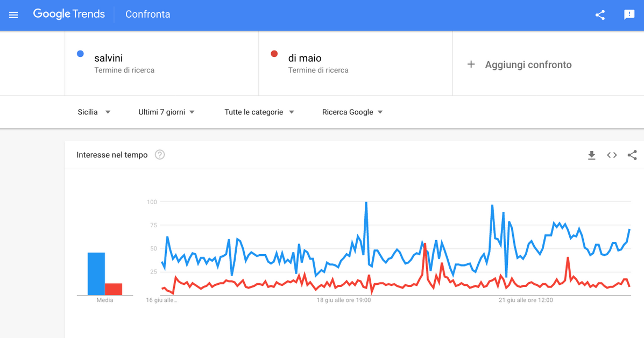Edit the di maio search term field
The image size is (644, 338).
point(356,63)
